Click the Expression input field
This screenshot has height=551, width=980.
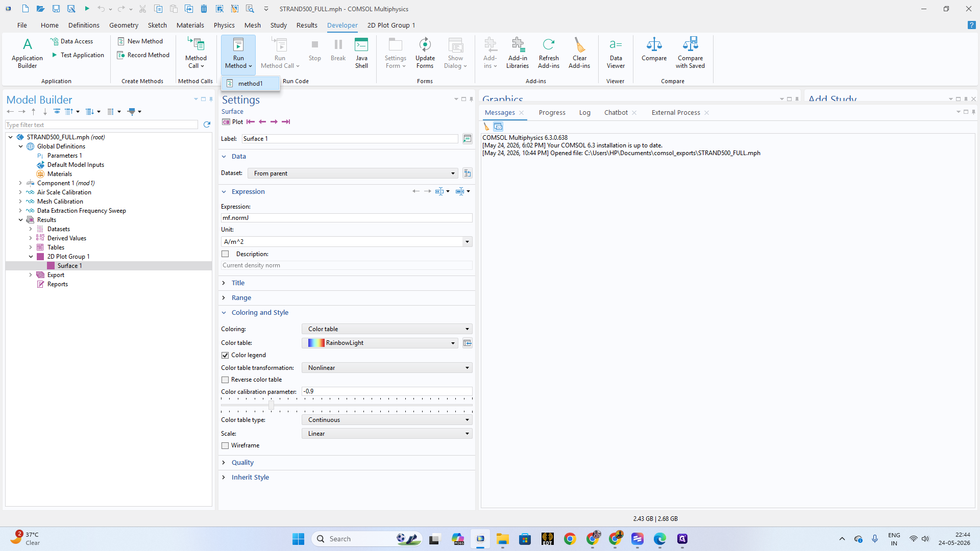[x=347, y=218]
